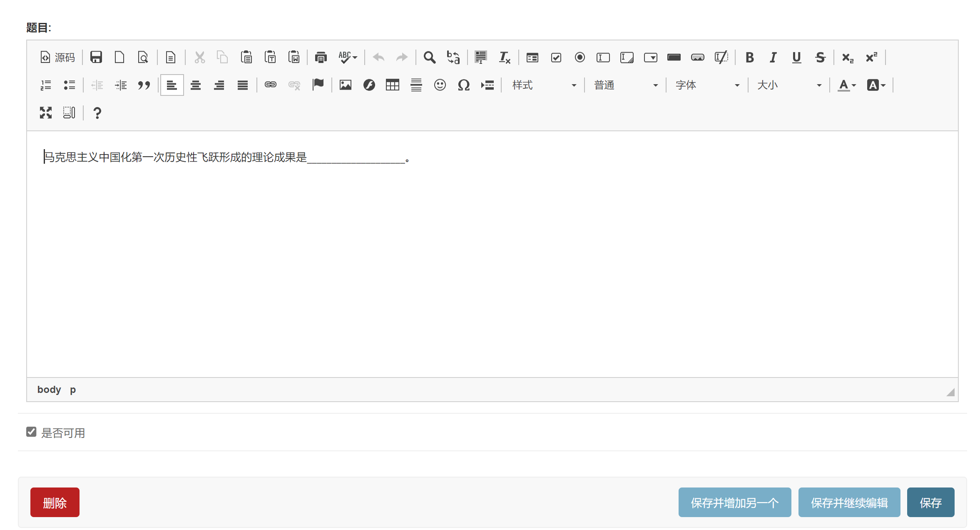980x530 pixels.
Task: Toggle Subscript formatting
Action: (x=848, y=57)
